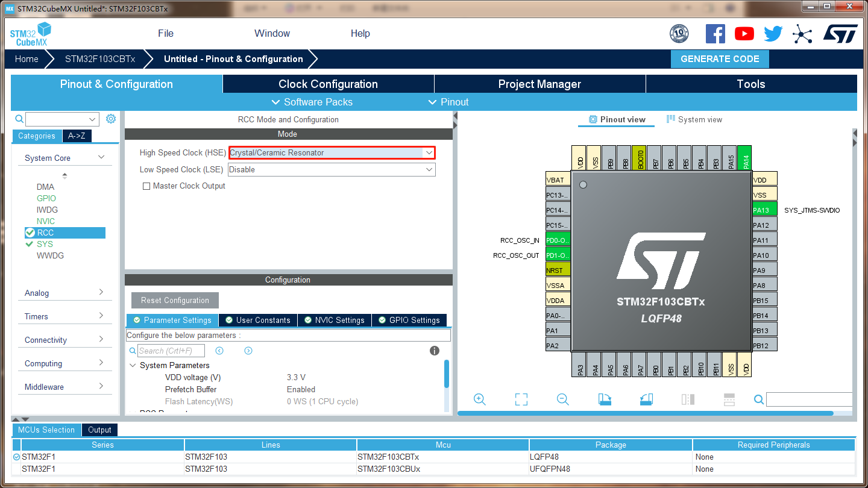Image resolution: width=868 pixels, height=488 pixels.
Task: Switch to Tools tab
Action: click(751, 84)
